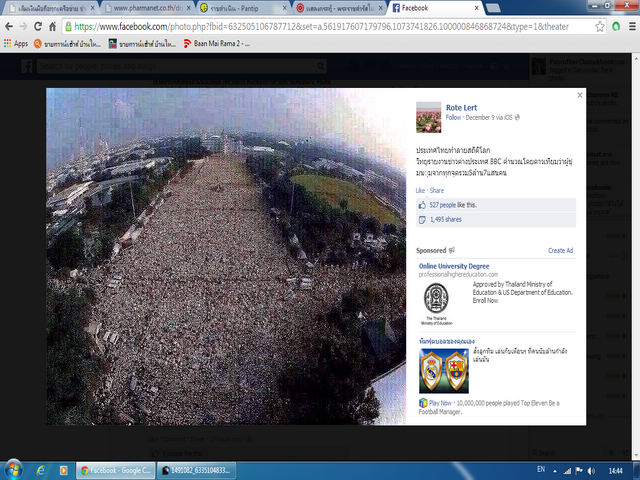Close the Pantip tab
Viewport: 640px width, 480px height.
coord(284,8)
